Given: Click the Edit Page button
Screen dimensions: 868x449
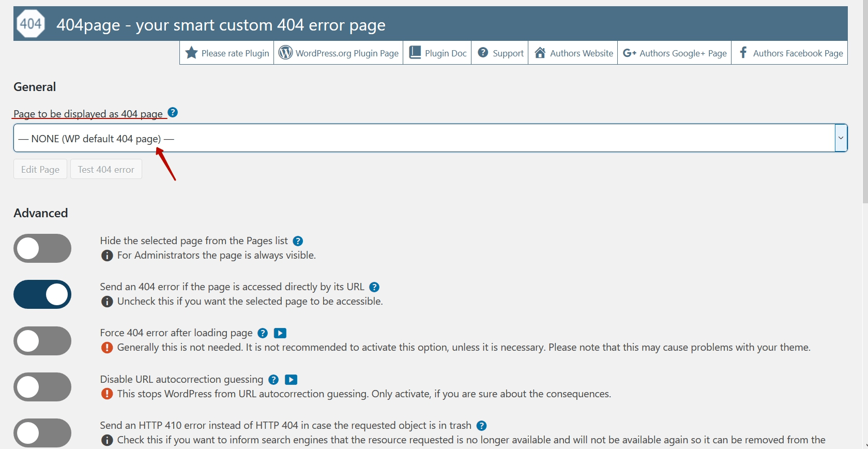Looking at the screenshot, I should pyautogui.click(x=40, y=169).
